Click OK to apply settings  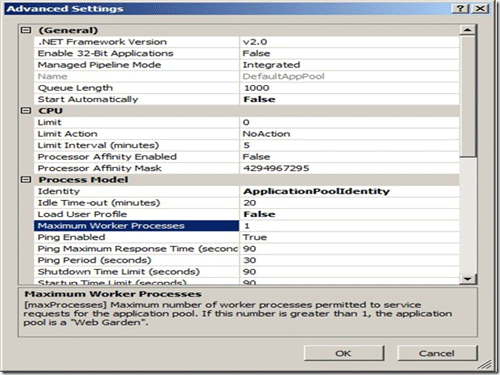344,353
